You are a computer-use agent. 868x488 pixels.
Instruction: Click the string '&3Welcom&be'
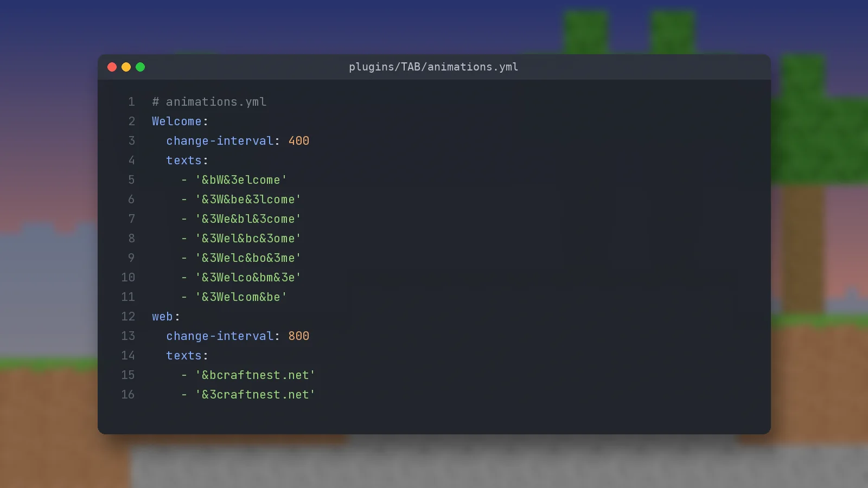(241, 297)
